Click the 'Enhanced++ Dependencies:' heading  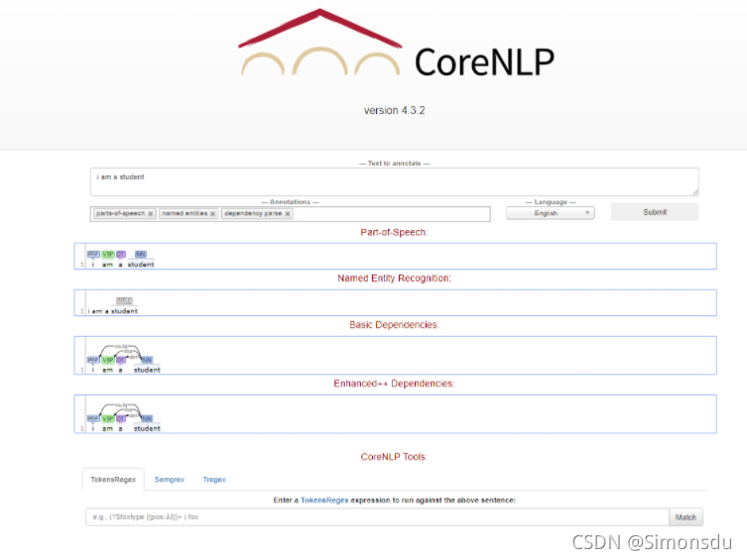(394, 384)
